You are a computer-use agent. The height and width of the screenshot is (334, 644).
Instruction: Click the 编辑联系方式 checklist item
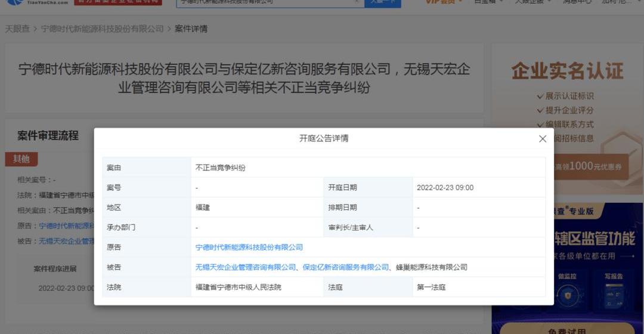tap(565, 124)
